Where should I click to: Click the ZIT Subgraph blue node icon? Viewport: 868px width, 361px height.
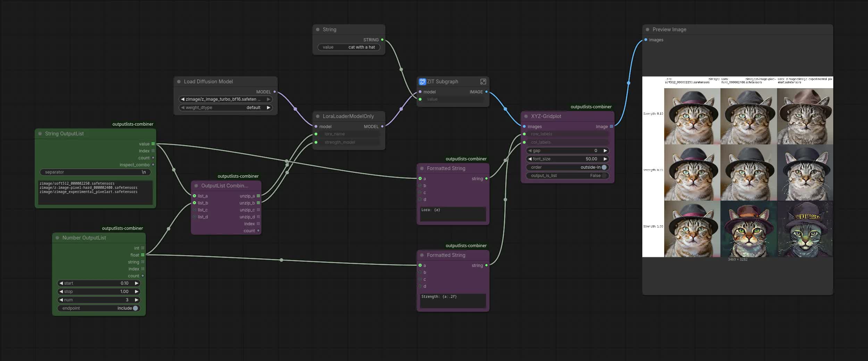click(422, 82)
